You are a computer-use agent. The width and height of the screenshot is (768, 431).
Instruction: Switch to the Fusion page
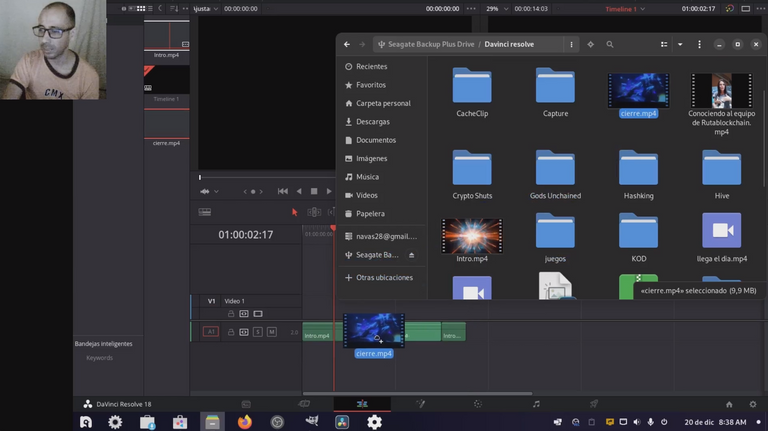pos(420,404)
